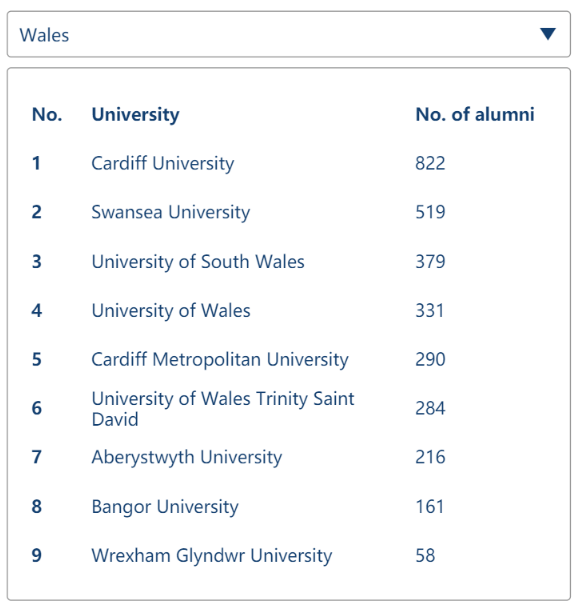Screen dimensions: 578x613
Task: Click rank number 5
Action: 36,359
